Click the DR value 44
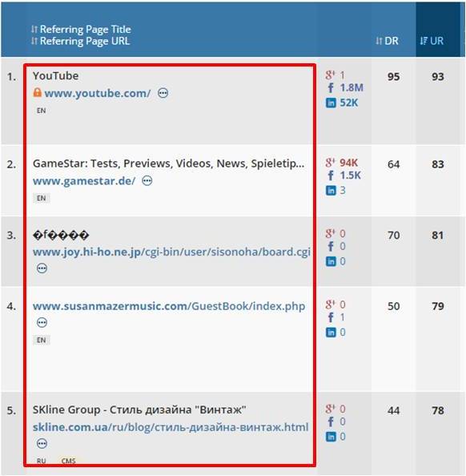This screenshot has width=466, height=476. (393, 410)
